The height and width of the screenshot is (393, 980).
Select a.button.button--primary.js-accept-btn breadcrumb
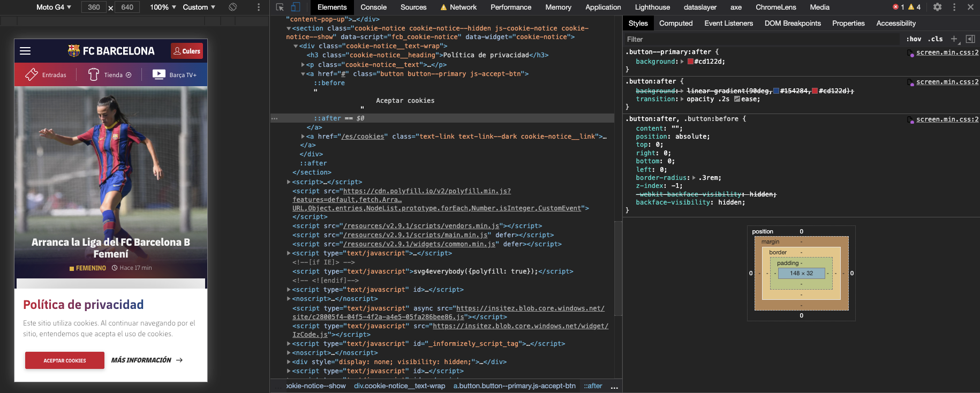[x=515, y=386]
